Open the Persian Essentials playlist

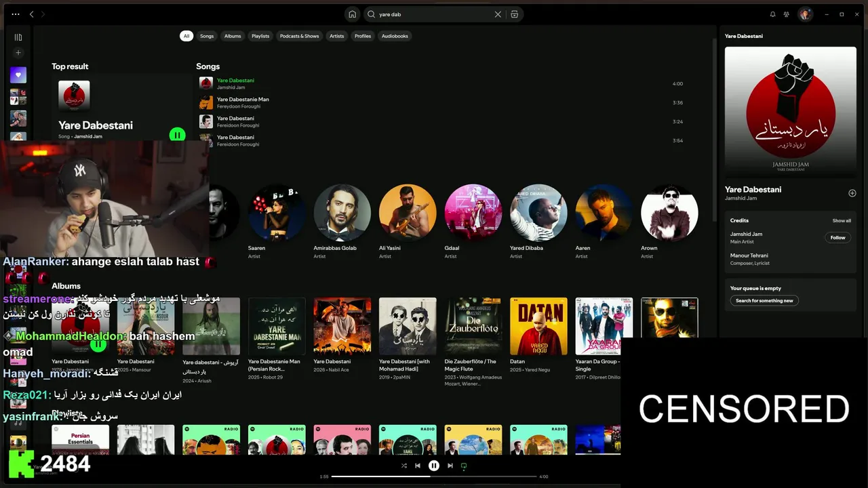80,439
